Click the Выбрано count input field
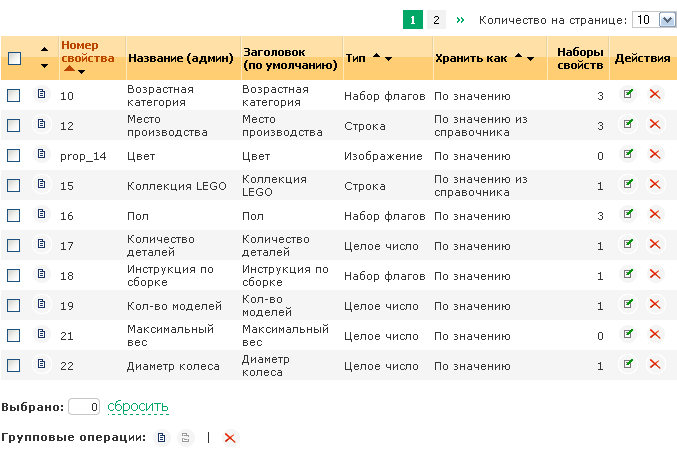The width and height of the screenshot is (677, 451). pyautogui.click(x=85, y=407)
